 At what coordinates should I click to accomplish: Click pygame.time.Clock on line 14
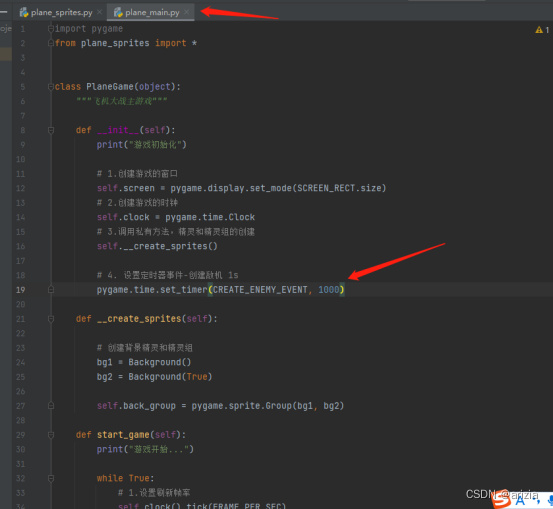coord(210,217)
